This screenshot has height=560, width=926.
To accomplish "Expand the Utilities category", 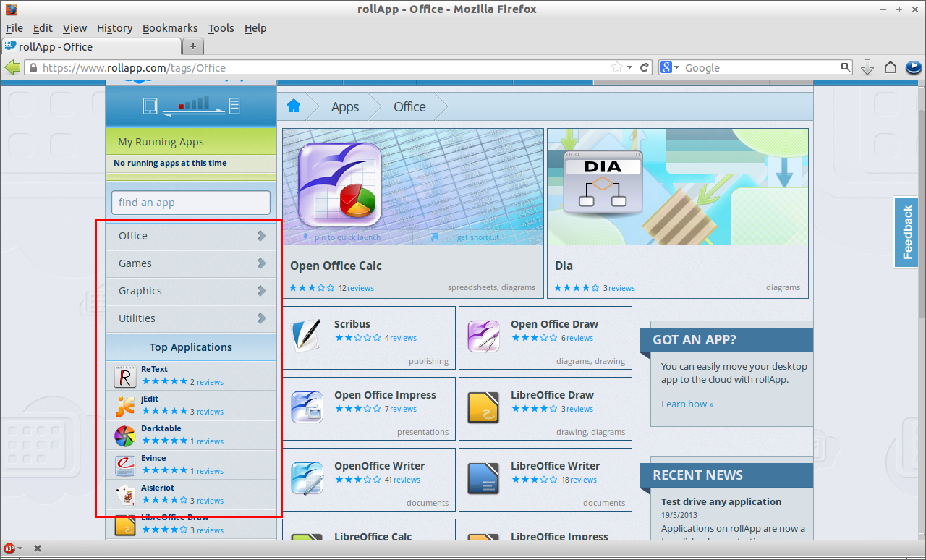I will (191, 318).
